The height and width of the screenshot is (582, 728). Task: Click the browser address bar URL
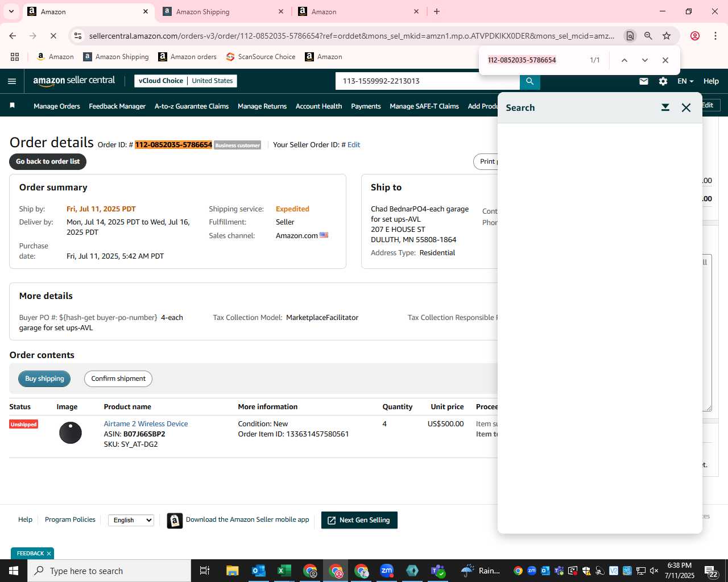(x=351, y=36)
